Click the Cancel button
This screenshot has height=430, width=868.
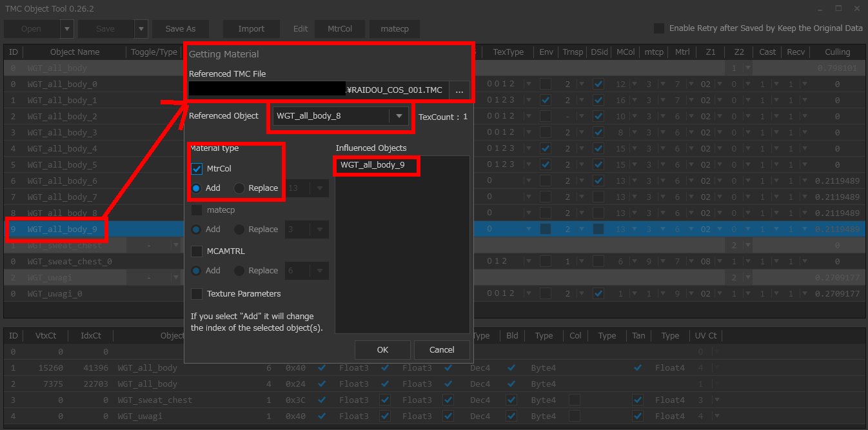(441, 349)
